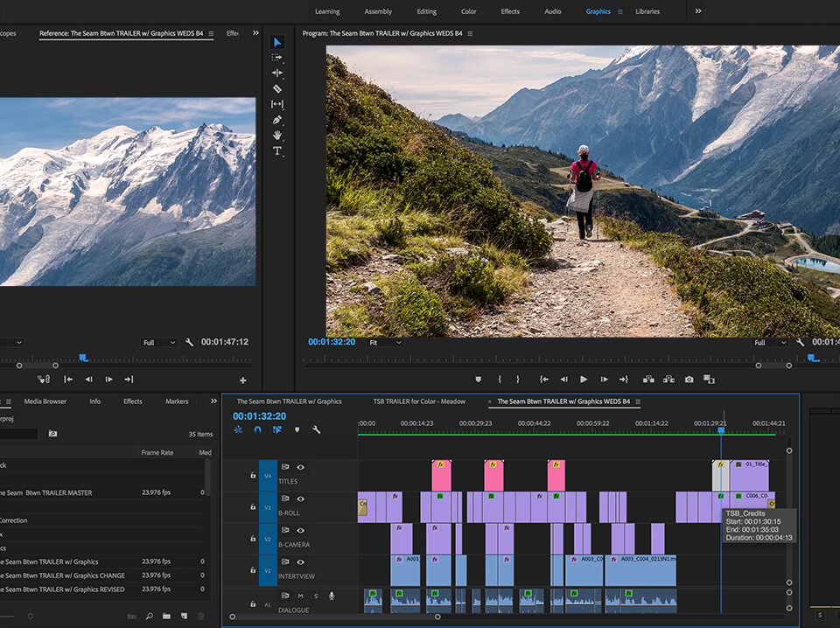Open the Fit zoom level dropdown

[x=383, y=342]
